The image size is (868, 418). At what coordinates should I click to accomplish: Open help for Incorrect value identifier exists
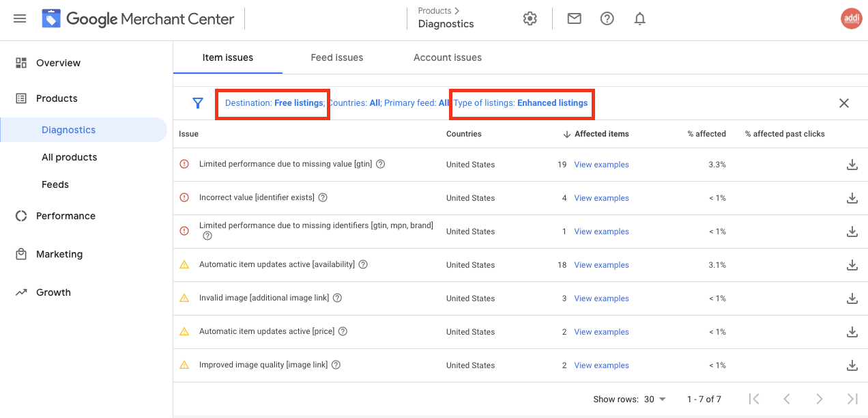coord(323,197)
